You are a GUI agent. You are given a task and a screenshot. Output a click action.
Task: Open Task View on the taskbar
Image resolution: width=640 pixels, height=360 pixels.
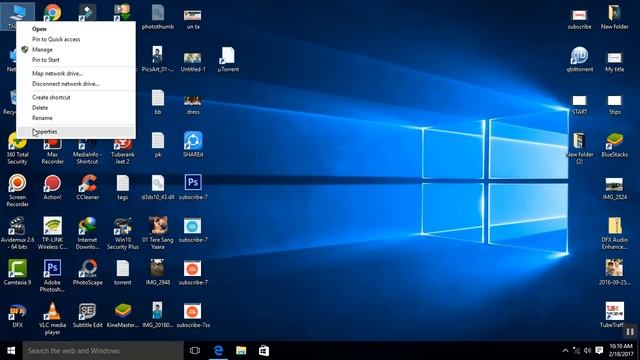[195, 351]
